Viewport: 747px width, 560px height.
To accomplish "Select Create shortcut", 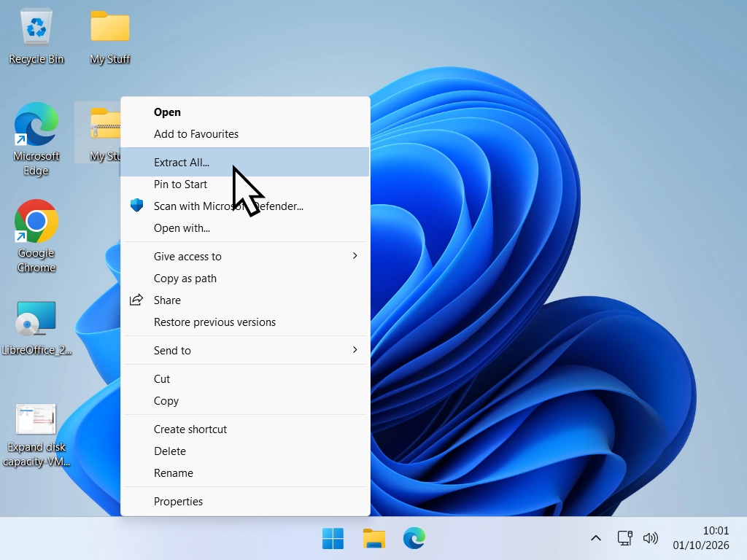I will (245, 429).
